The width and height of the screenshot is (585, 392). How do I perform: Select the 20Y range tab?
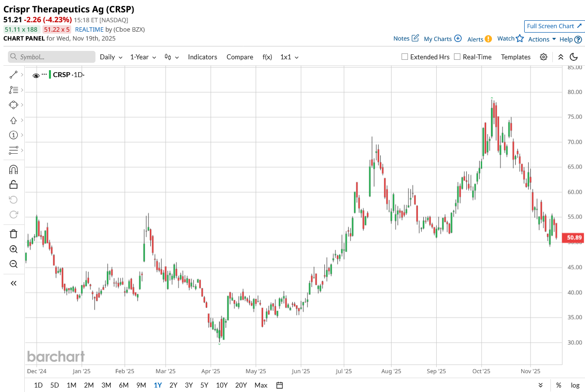click(241, 385)
